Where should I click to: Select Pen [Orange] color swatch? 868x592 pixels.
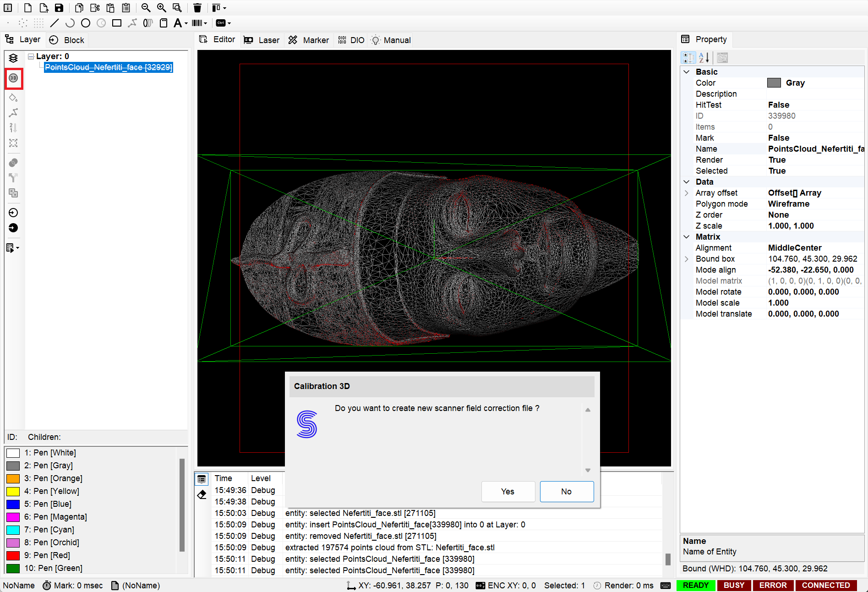[x=13, y=478]
